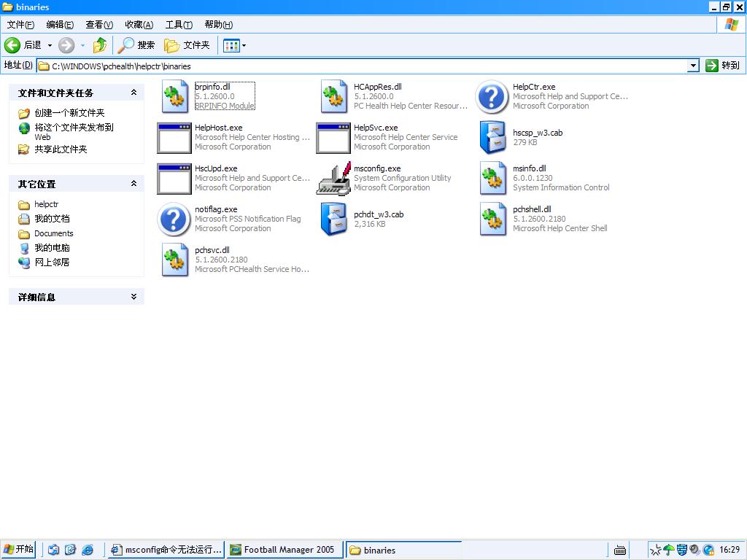Expand the Details panel
This screenshot has height=560, width=747.
(x=133, y=297)
